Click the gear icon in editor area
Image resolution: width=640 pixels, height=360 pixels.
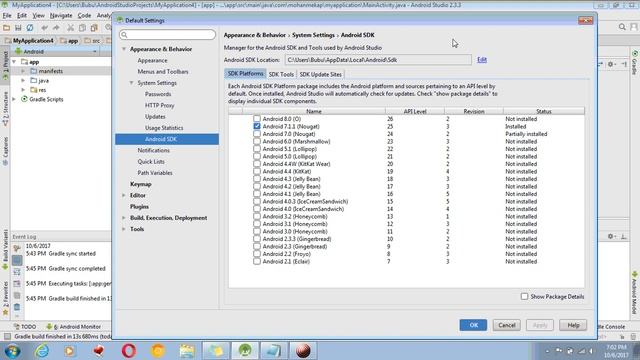(x=611, y=64)
